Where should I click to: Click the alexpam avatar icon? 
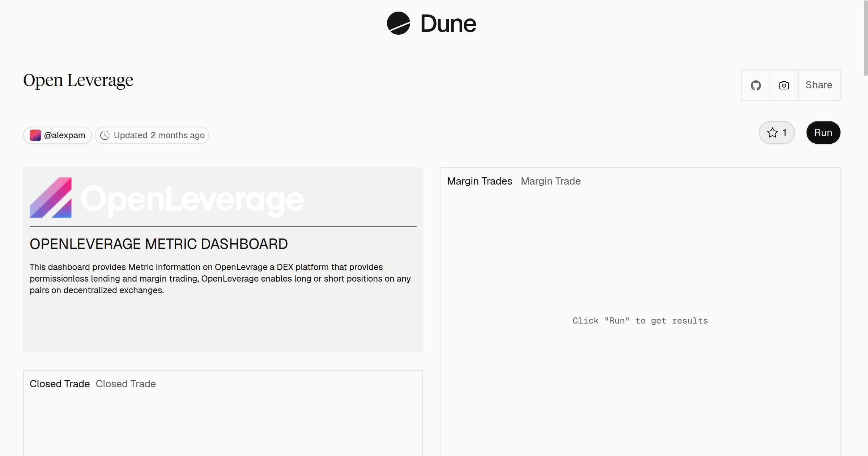35,135
